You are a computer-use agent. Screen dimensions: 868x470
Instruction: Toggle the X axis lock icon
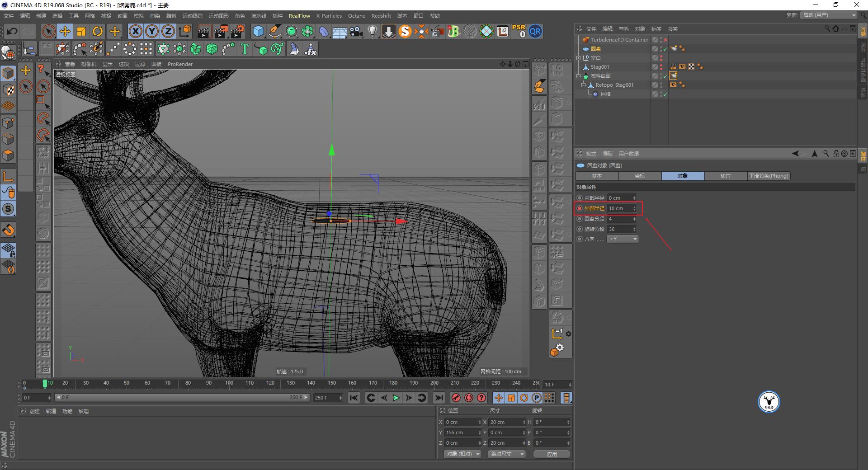(x=135, y=31)
